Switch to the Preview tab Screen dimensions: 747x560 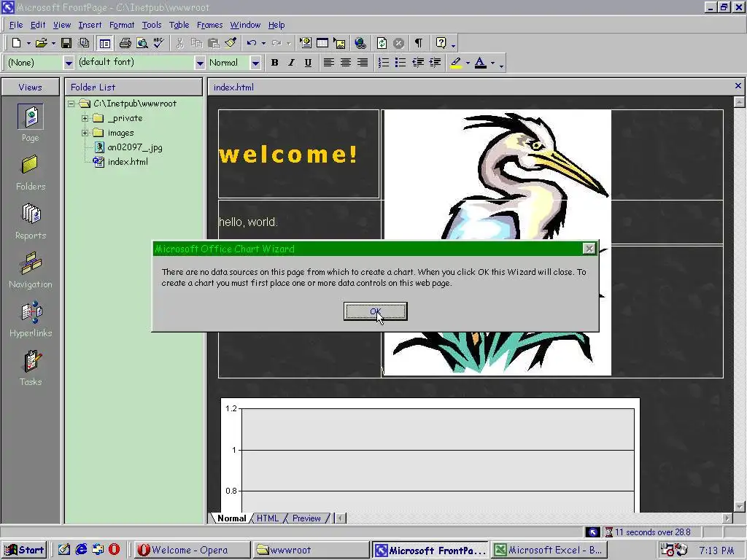pos(306,518)
